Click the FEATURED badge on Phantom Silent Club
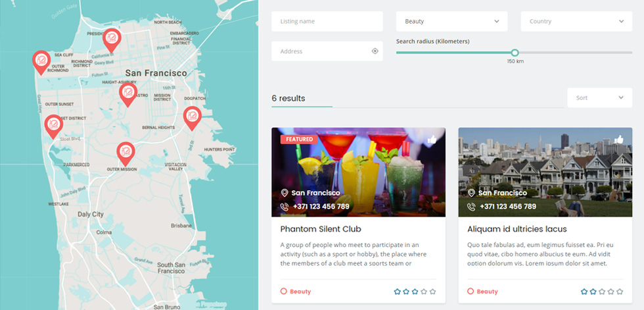The height and width of the screenshot is (310, 644). [x=299, y=140]
